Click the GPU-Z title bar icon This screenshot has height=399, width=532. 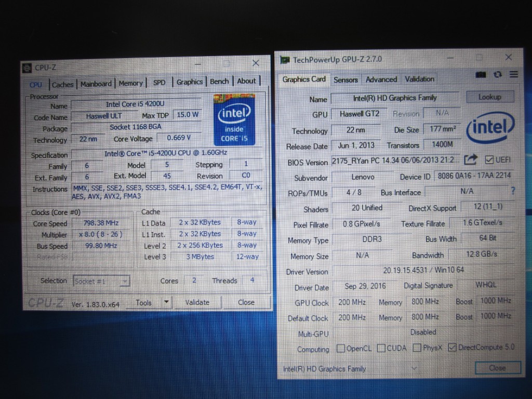tap(284, 60)
